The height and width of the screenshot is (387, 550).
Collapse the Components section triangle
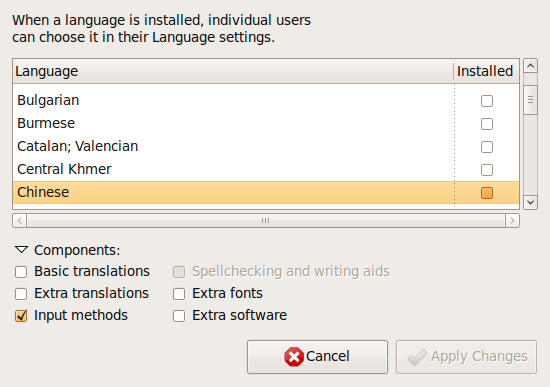(x=21, y=250)
